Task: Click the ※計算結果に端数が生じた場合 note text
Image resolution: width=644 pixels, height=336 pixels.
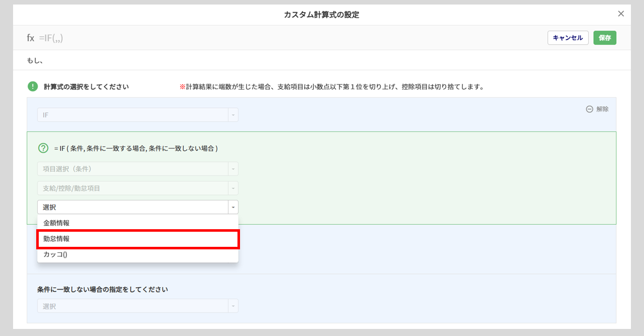Action: click(332, 87)
